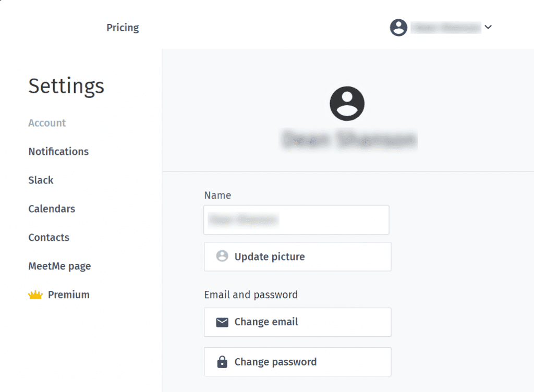Image resolution: width=534 pixels, height=392 pixels.
Task: Open the Pricing page
Action: 123,28
